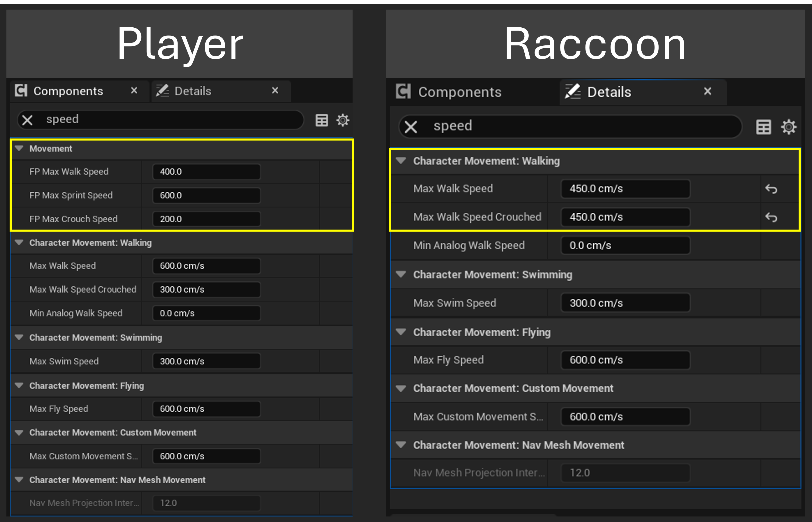Viewport: 812px width, 522px height.
Task: Open view options gear in Raccoon Details panel
Action: [789, 127]
